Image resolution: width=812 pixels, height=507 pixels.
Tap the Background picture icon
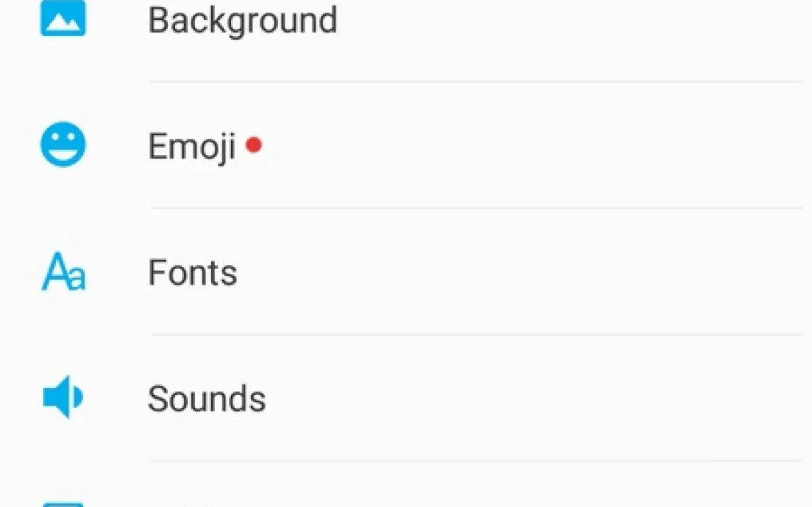[63, 19]
